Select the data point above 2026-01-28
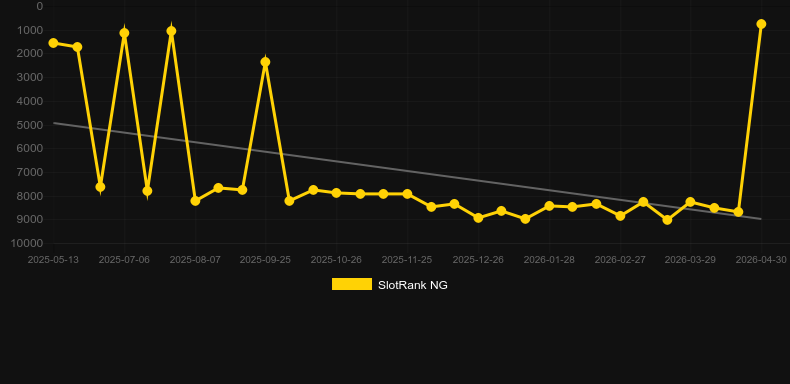 (550, 206)
